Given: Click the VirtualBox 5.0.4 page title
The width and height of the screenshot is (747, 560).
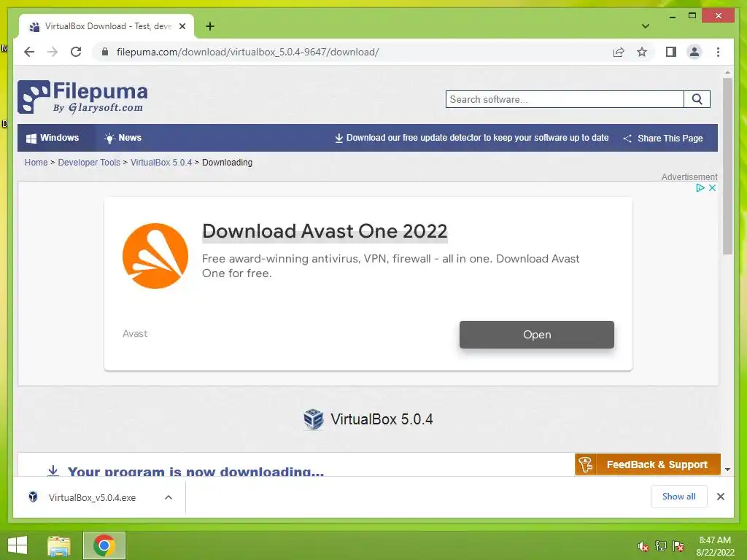Looking at the screenshot, I should click(382, 419).
